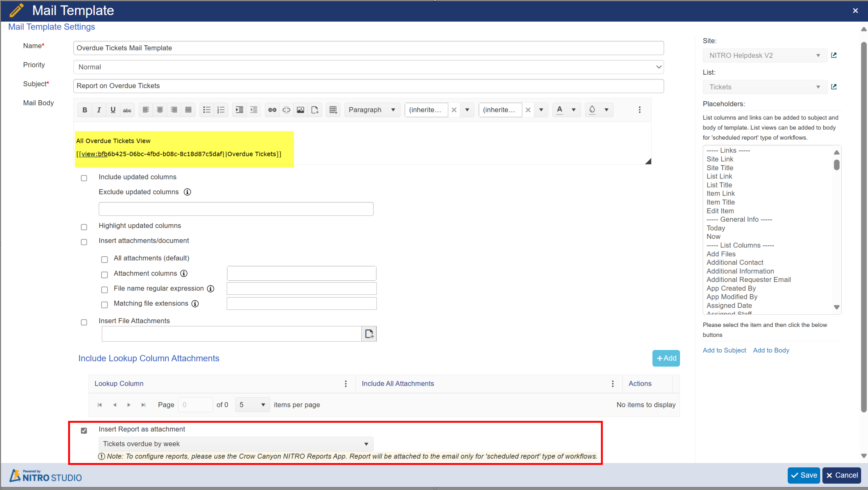Save the mail template
Viewport: 868px width, 490px height.
pos(804,475)
